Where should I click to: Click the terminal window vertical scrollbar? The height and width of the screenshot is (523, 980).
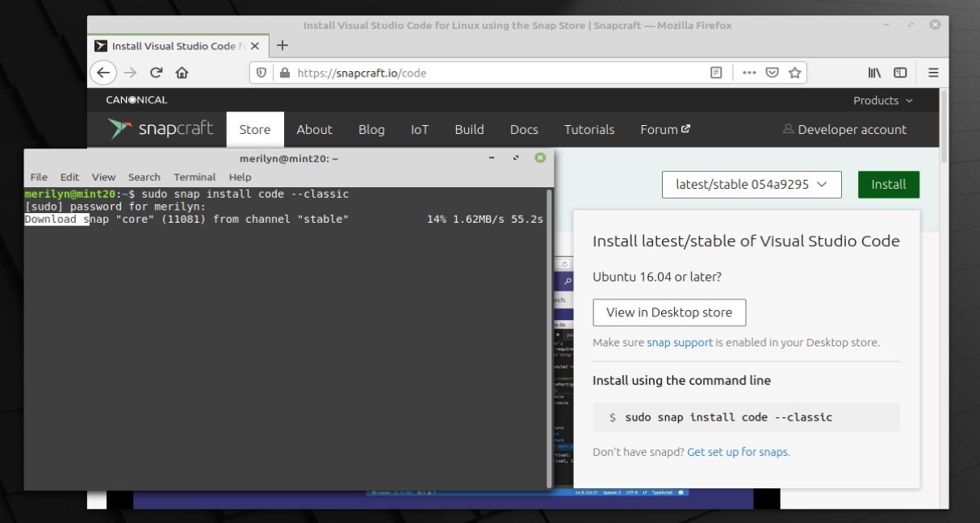coord(550,338)
